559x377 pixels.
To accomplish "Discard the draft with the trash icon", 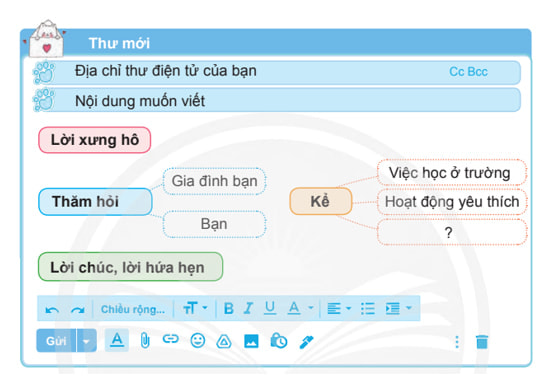I will (x=482, y=342).
